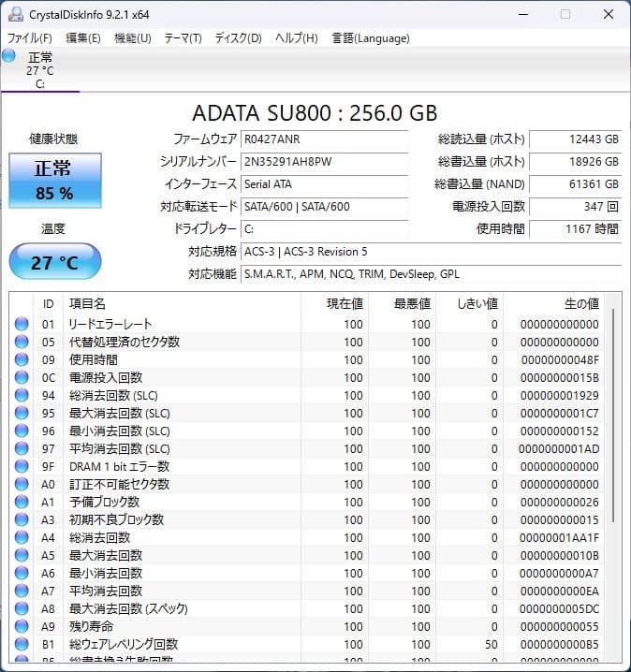
Task: Click the ファームウェア field R0427ANR
Action: tap(324, 139)
